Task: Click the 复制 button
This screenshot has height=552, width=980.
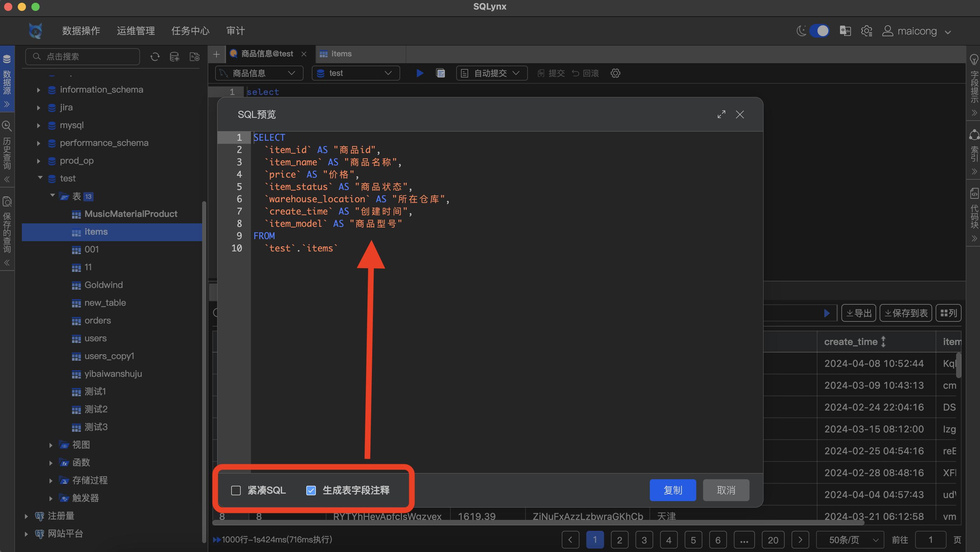Action: tap(673, 490)
